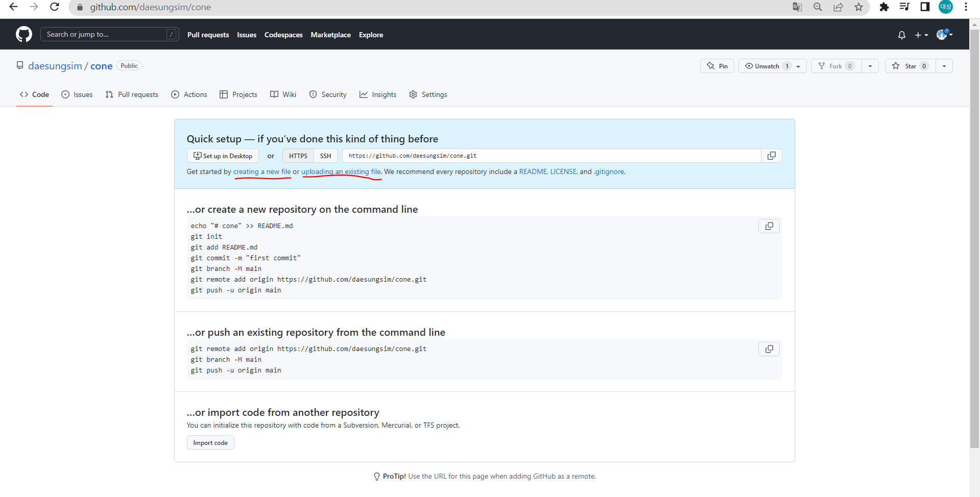Copy the push existing repository commands
This screenshot has height=497, width=980.
[769, 349]
